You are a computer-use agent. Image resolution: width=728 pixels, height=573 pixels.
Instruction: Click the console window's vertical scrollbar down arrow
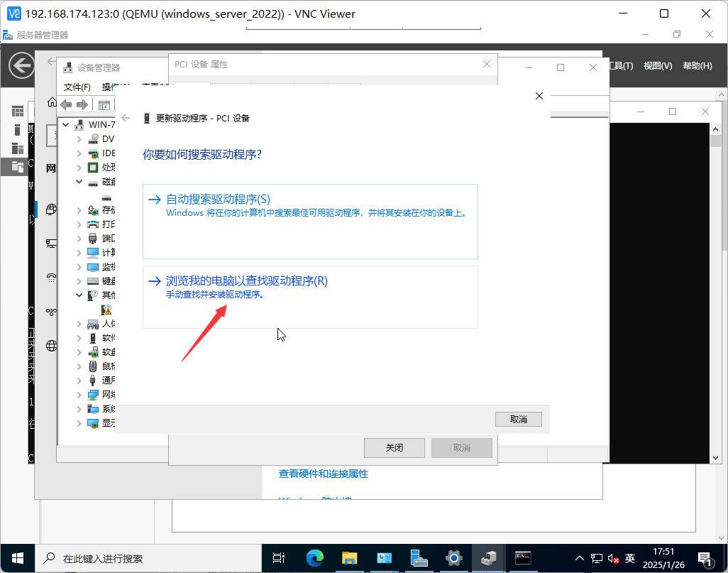(715, 457)
